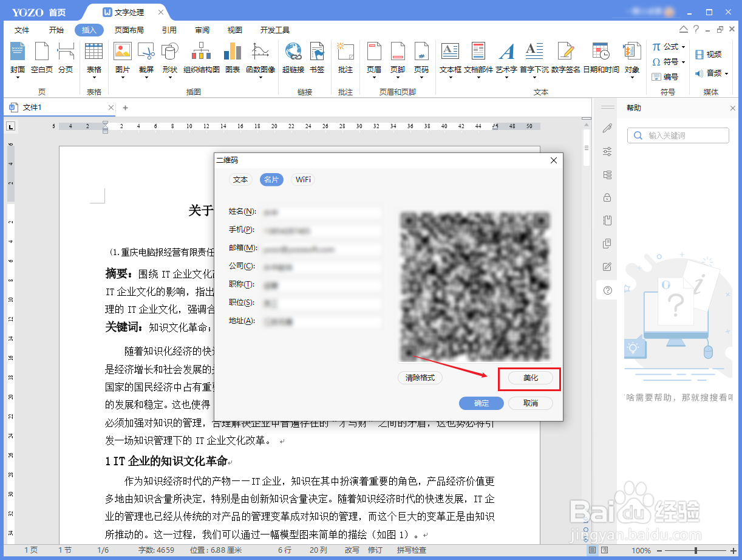Screen dimensions: 742x560
Task: Add a 数字签名 digital signature
Action: point(566,59)
